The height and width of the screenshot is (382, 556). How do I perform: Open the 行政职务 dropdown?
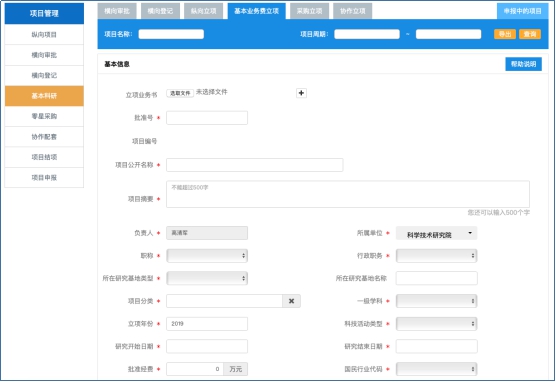click(436, 256)
